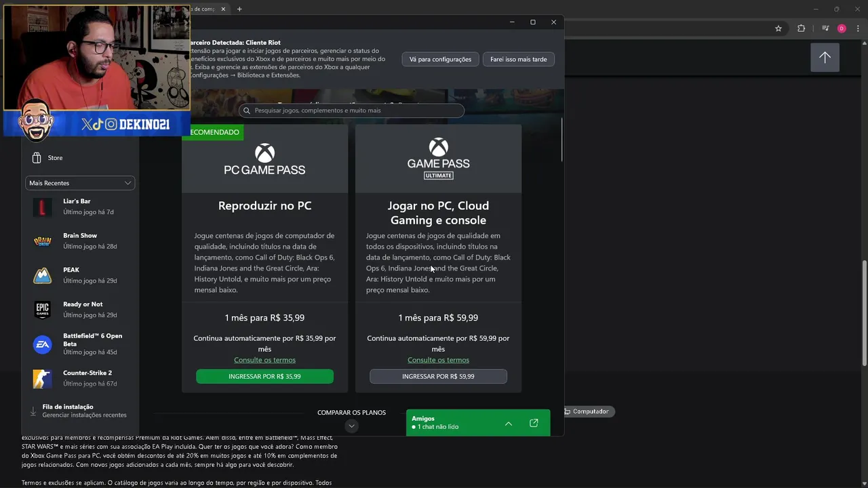This screenshot has width=868, height=488.
Task: Open Liar's Bar game icon
Action: pyautogui.click(x=42, y=207)
